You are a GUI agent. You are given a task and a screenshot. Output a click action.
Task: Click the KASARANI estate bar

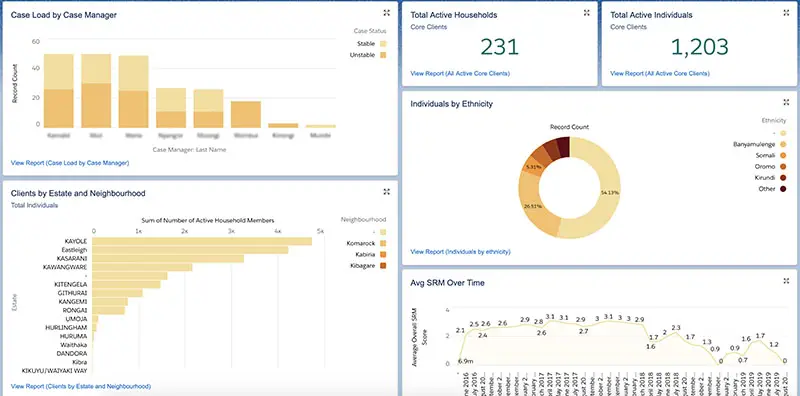[168, 259]
